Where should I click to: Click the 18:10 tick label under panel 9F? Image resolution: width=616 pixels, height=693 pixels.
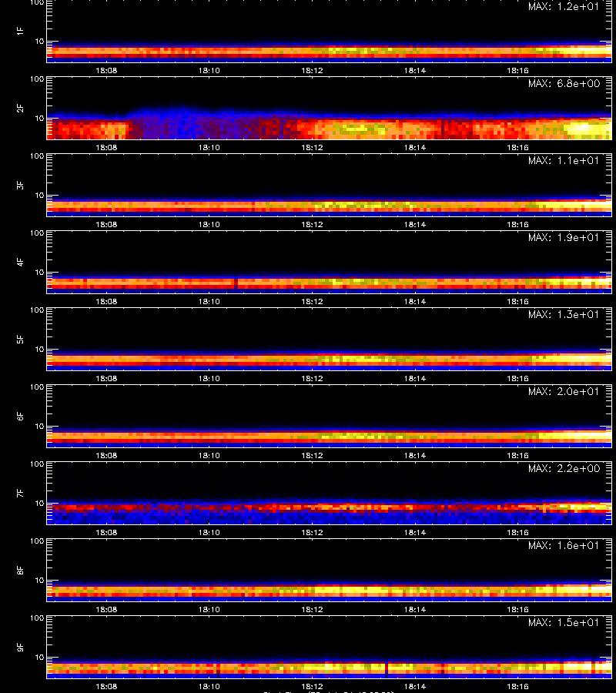(209, 686)
